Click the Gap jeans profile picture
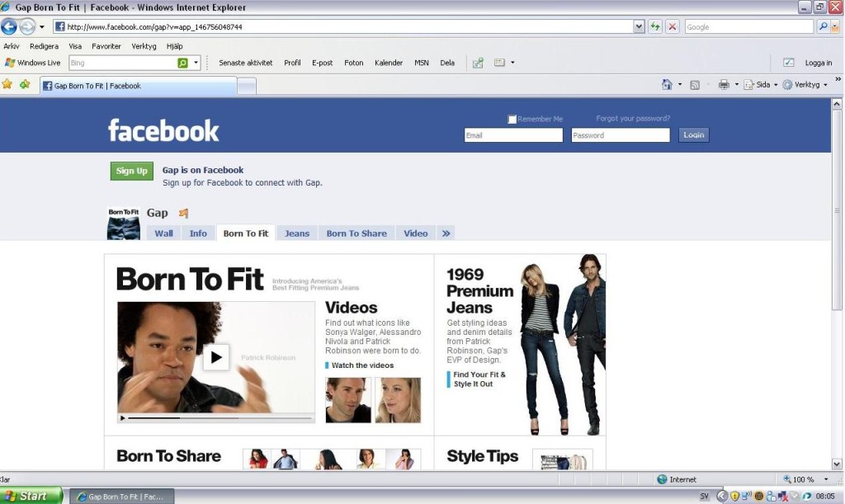Image resolution: width=845 pixels, height=504 pixels. [124, 224]
